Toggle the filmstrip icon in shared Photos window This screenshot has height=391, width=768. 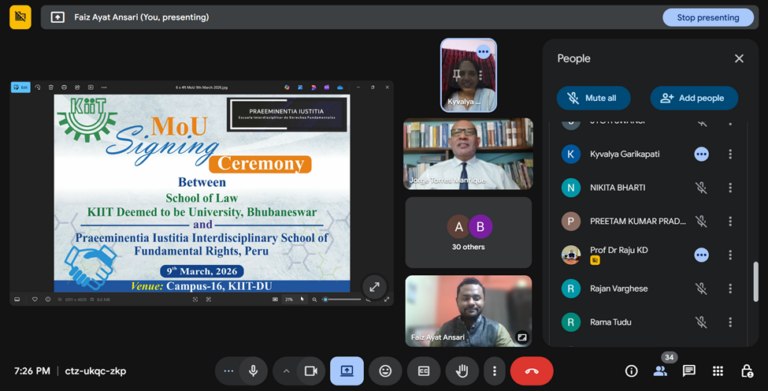(x=17, y=299)
